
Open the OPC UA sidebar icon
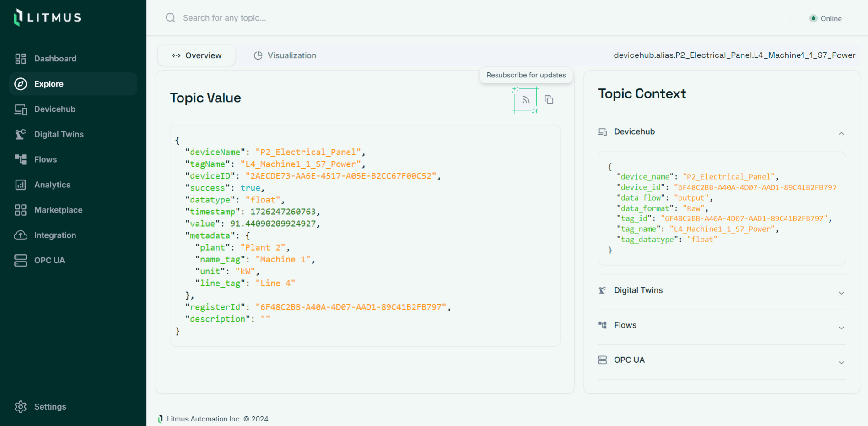click(21, 260)
